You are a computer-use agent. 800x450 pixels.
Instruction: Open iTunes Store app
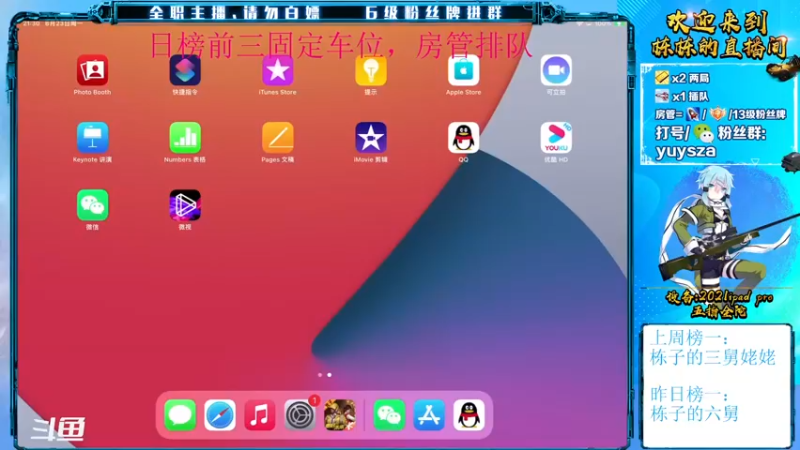pos(278,70)
